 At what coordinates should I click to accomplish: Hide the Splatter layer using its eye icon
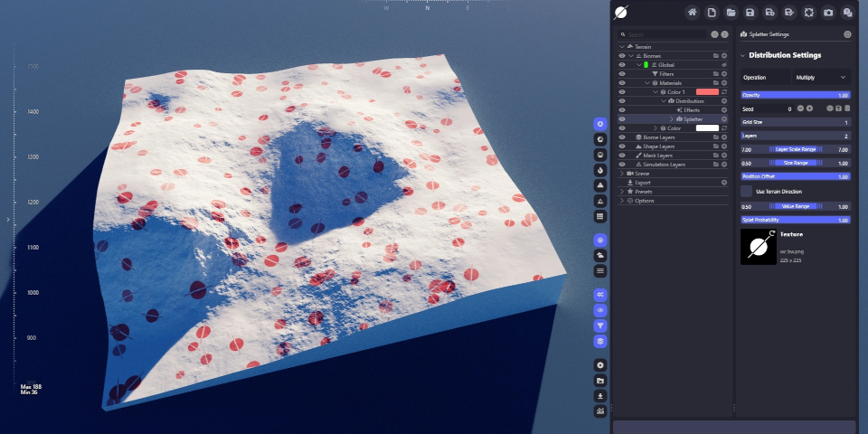click(622, 119)
